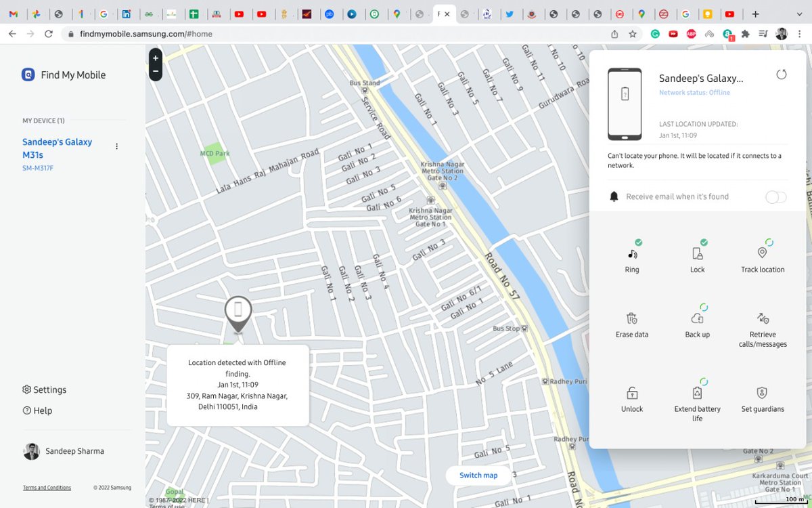Click the MCD Park label on map
The width and height of the screenshot is (812, 508).
click(x=215, y=154)
